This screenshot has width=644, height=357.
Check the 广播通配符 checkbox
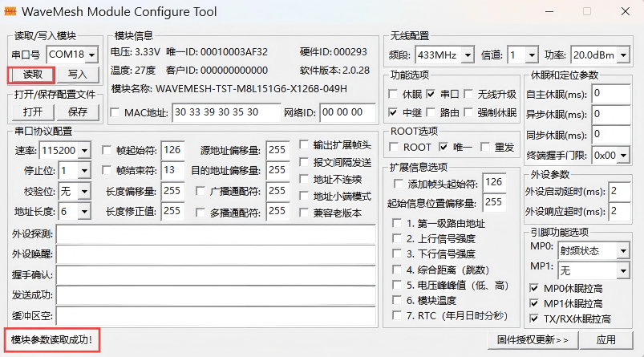click(200, 192)
